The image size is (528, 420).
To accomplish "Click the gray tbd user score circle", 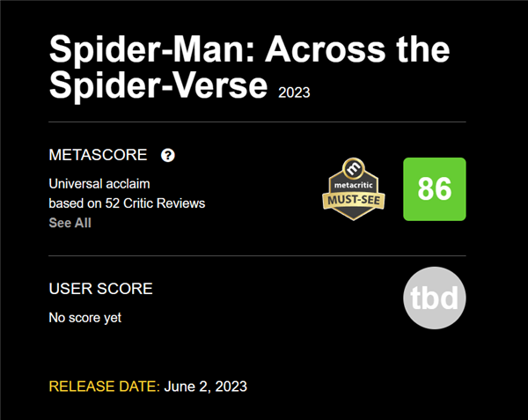I will pos(435,298).
